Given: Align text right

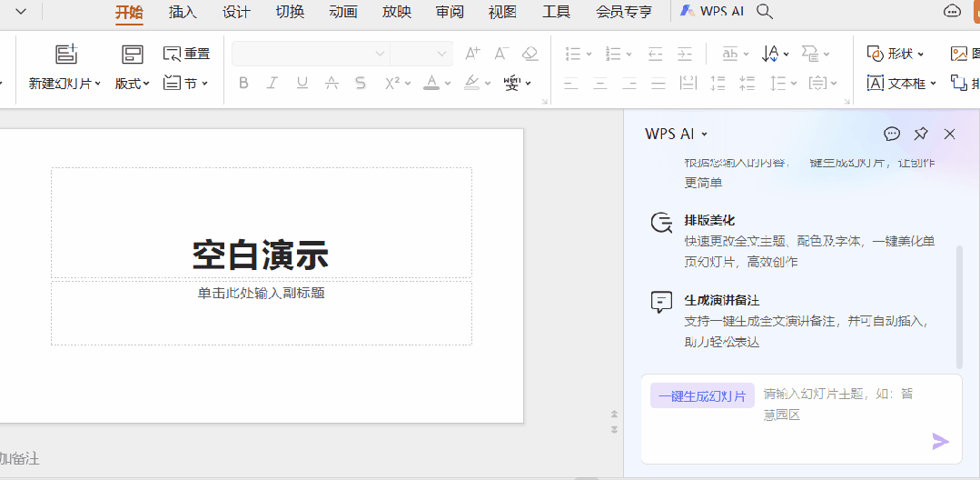Looking at the screenshot, I should coord(629,83).
